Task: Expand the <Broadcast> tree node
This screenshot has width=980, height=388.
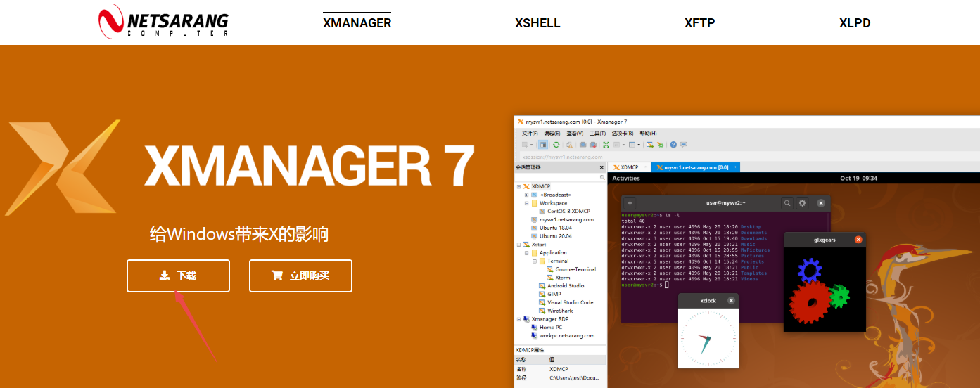Action: 526,195
